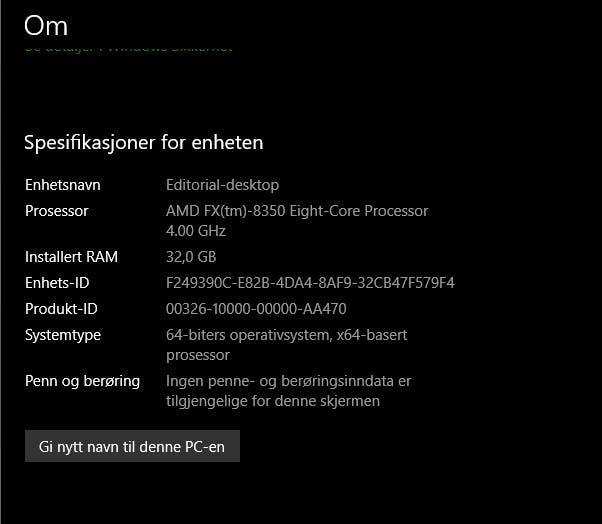This screenshot has width=602, height=524.
Task: Click the "Produkt-ID" label
Action: (x=61, y=309)
